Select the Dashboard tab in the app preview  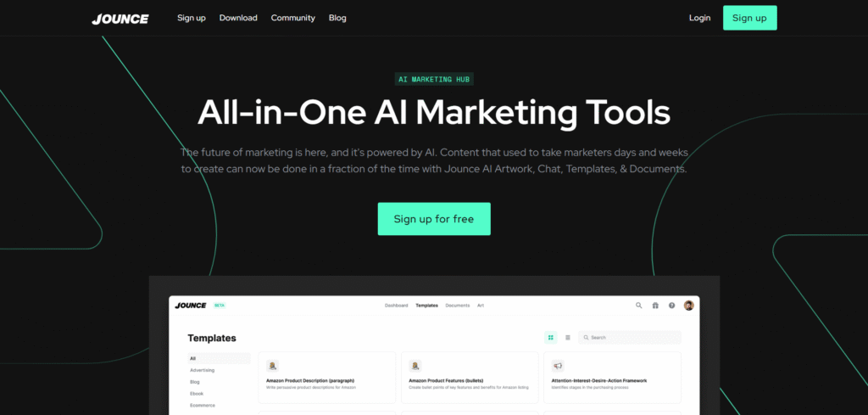397,306
